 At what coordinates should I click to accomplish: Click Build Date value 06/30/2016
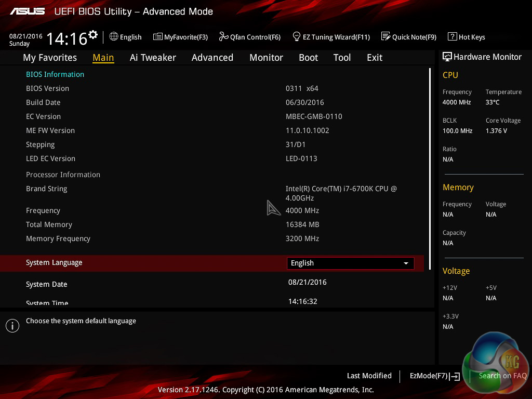coord(304,102)
